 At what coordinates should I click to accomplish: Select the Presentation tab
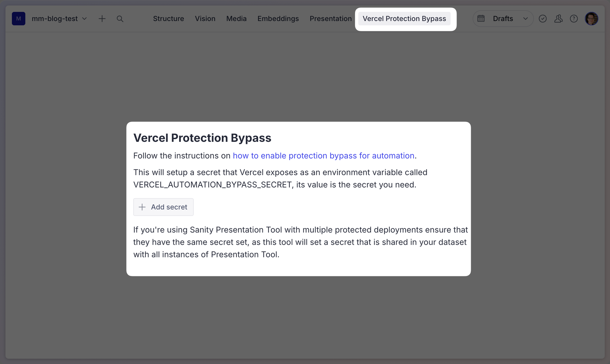click(x=331, y=19)
